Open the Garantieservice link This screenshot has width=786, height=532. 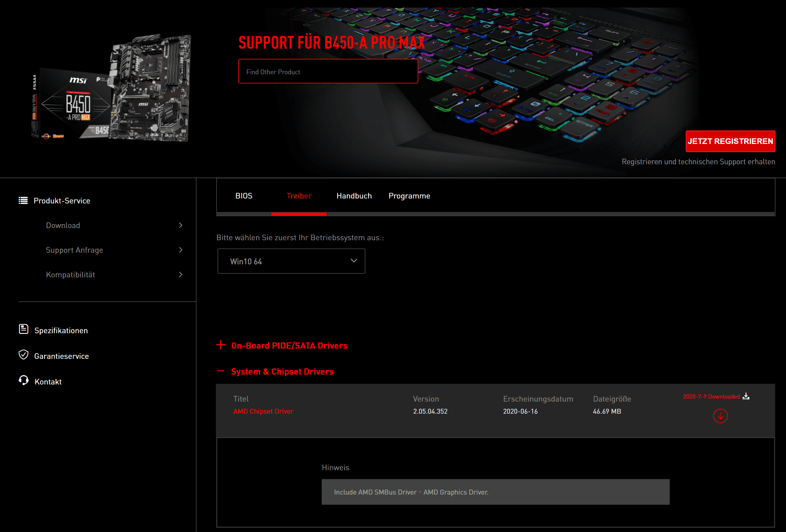click(61, 356)
